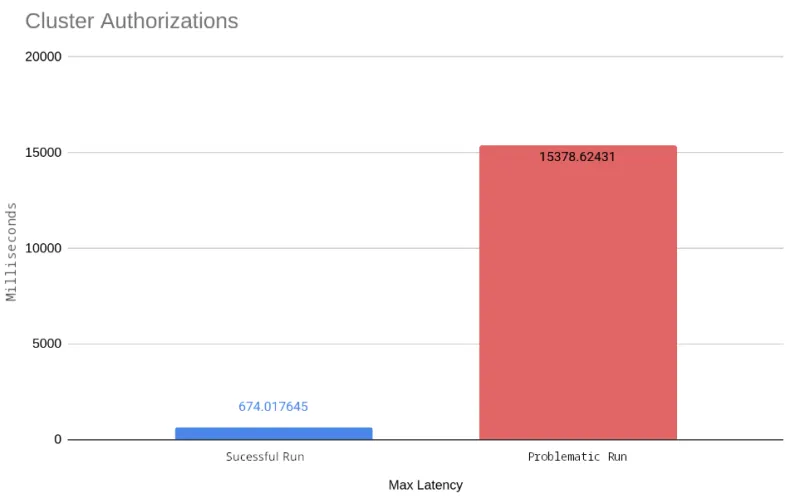Select the blue Sucessful Run bar

(273, 433)
